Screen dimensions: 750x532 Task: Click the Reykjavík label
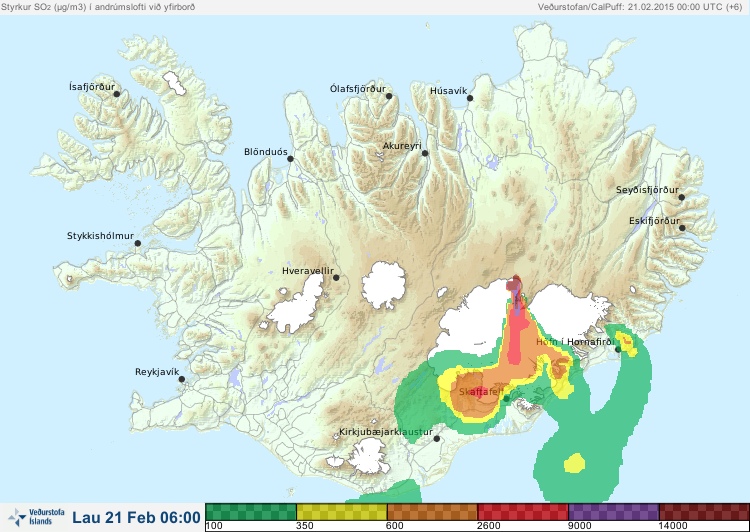click(157, 372)
